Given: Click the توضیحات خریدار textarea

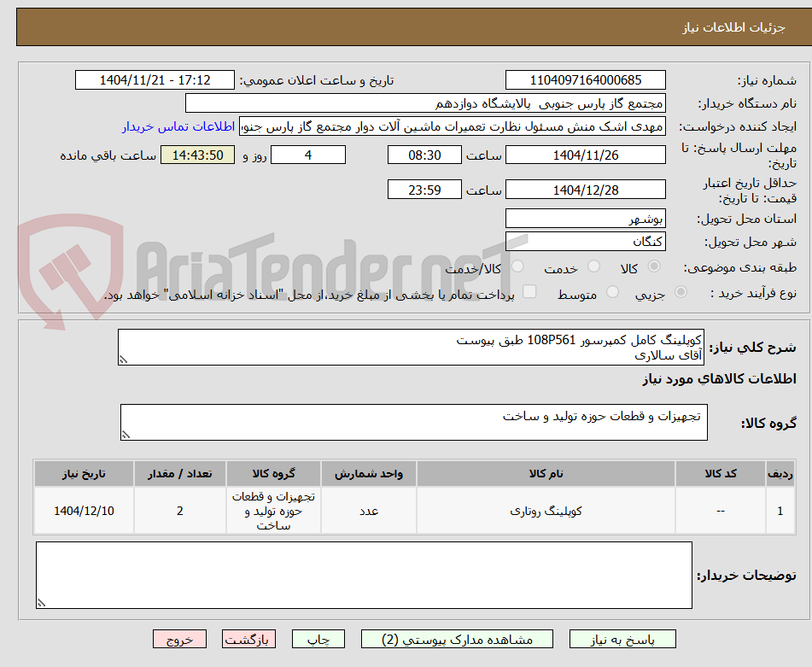Looking at the screenshot, I should coord(364,575).
